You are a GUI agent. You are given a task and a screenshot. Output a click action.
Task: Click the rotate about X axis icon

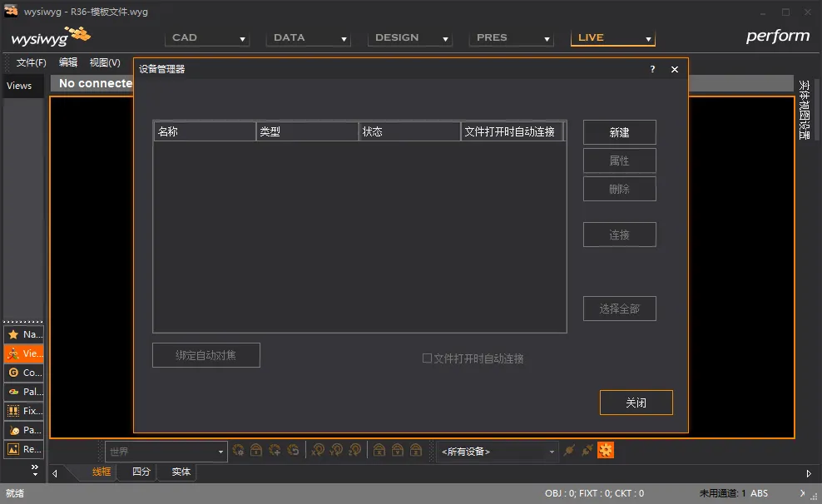[x=318, y=450]
